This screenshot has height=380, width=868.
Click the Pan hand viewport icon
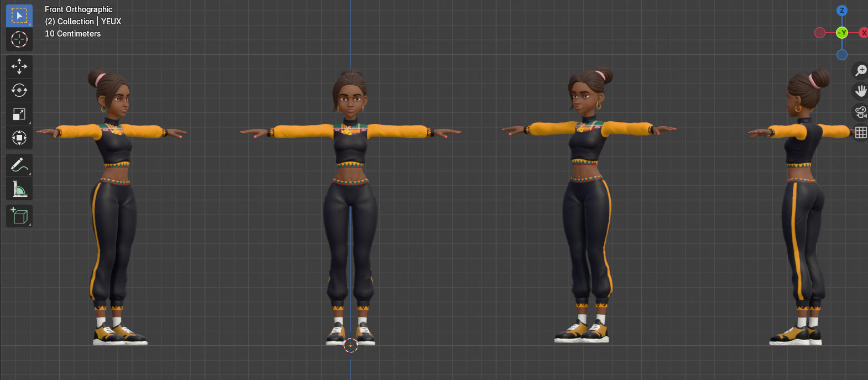pos(860,91)
